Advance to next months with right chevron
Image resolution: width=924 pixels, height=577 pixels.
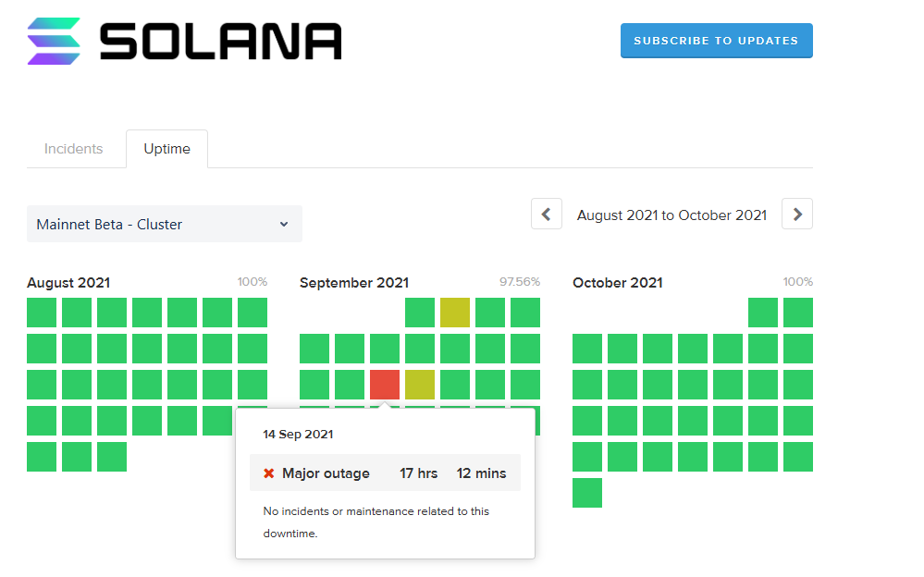(796, 214)
